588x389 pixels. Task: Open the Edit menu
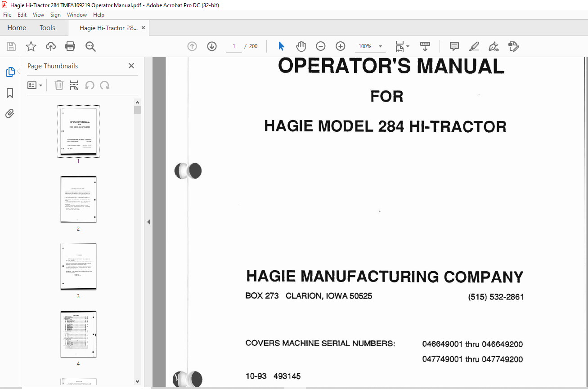tap(22, 15)
